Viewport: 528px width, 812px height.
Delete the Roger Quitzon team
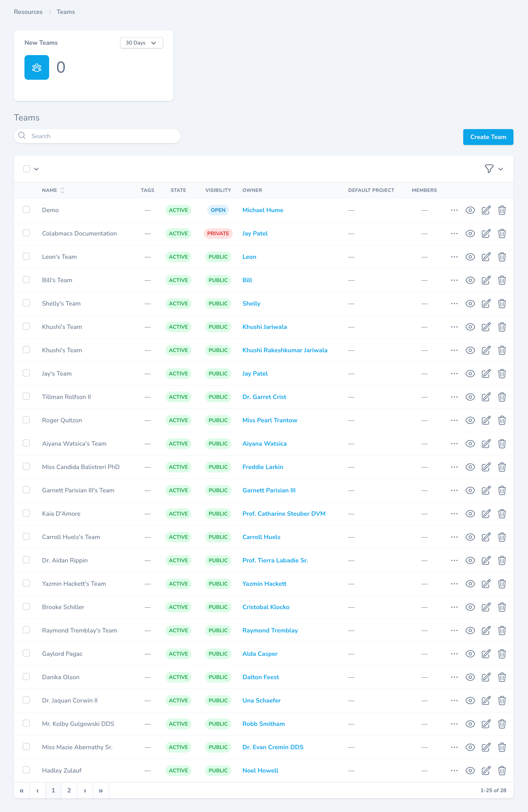501,420
